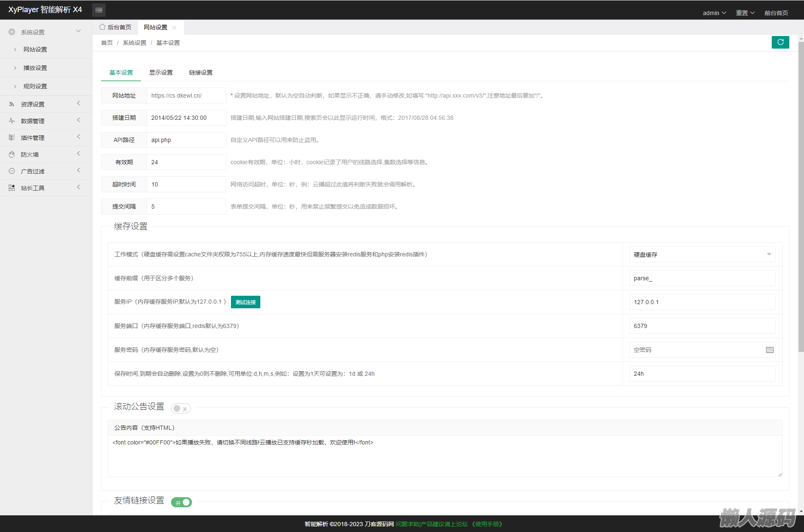The width and height of the screenshot is (804, 532).
Task: Click the 有效期 input field
Action: click(187, 162)
